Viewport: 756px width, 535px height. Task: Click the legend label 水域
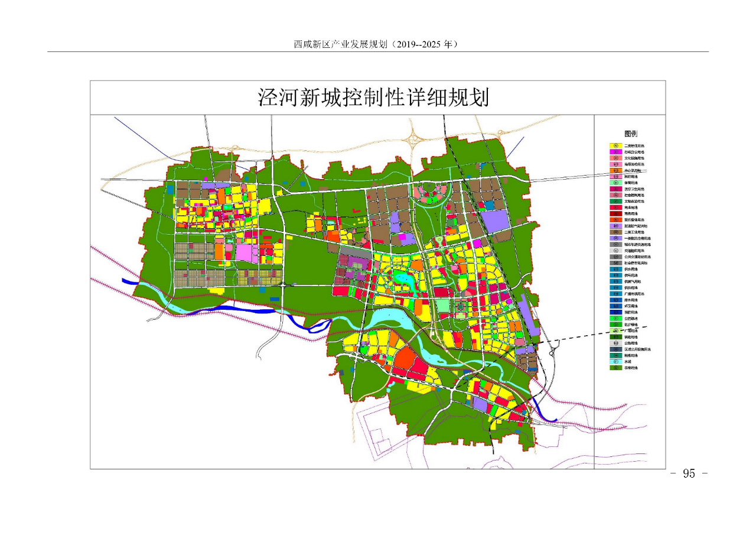[628, 361]
